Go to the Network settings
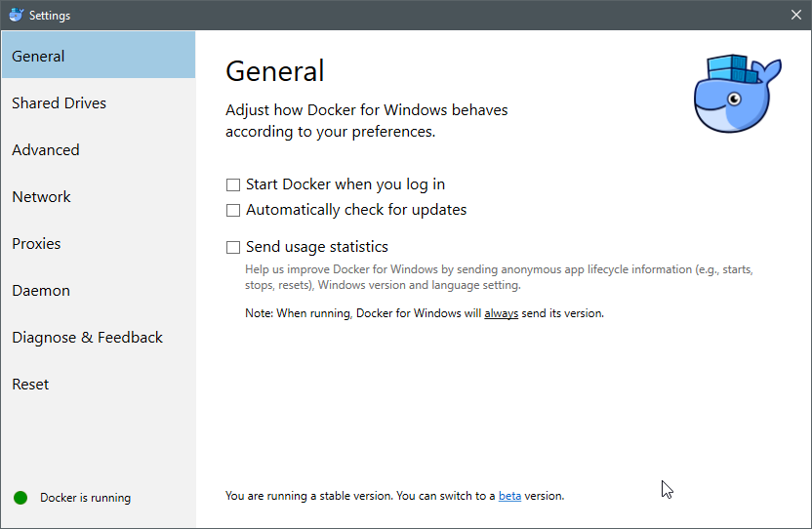Viewport: 812px width, 529px height. click(x=99, y=196)
